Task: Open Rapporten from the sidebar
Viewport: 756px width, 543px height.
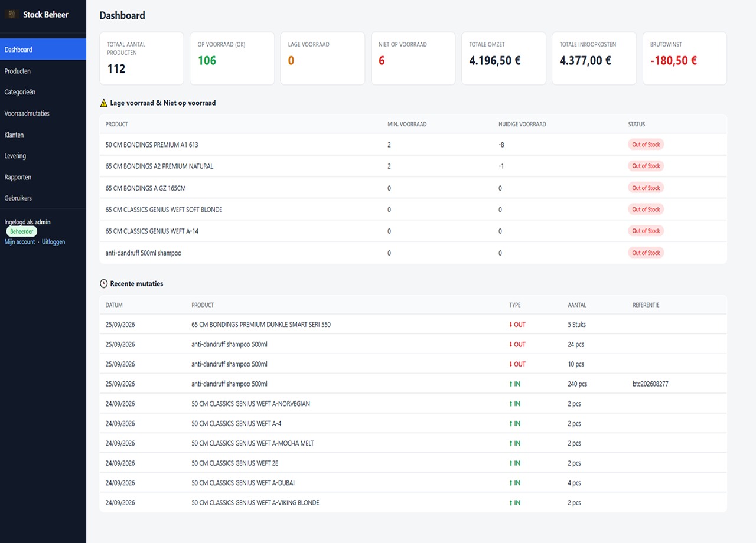Action: pos(43,177)
